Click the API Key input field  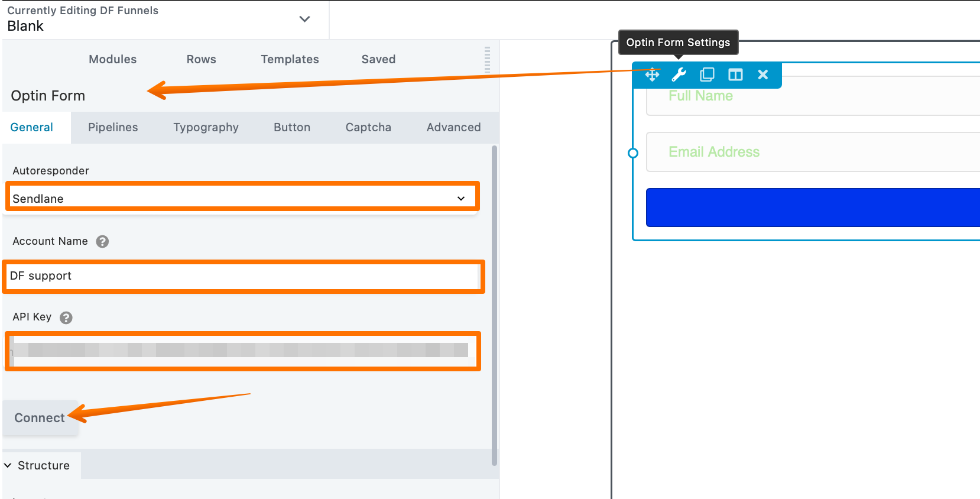tap(242, 351)
